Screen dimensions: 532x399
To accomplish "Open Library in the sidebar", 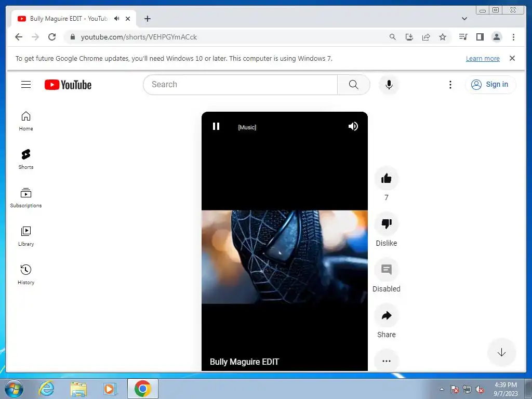I will [x=26, y=236].
